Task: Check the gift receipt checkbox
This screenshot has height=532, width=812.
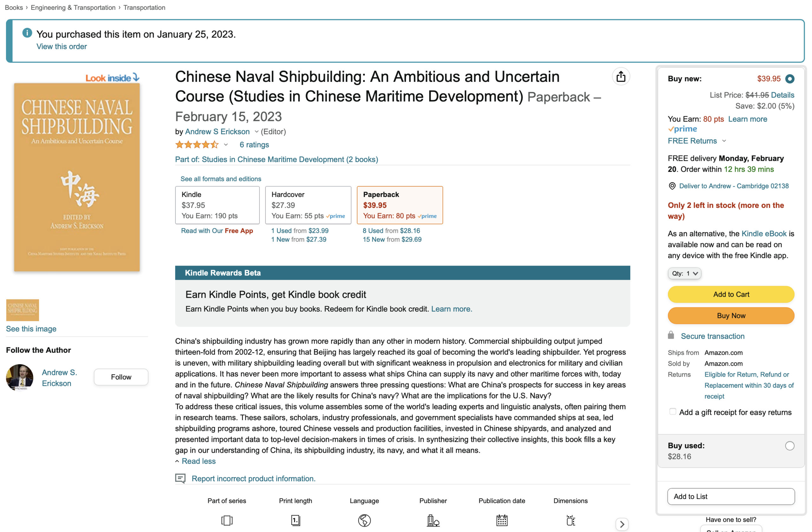Action: (672, 411)
